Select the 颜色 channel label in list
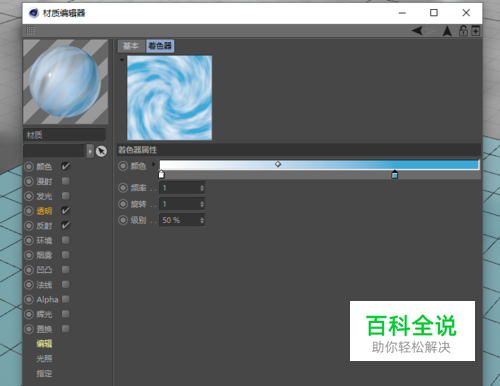 tap(44, 167)
